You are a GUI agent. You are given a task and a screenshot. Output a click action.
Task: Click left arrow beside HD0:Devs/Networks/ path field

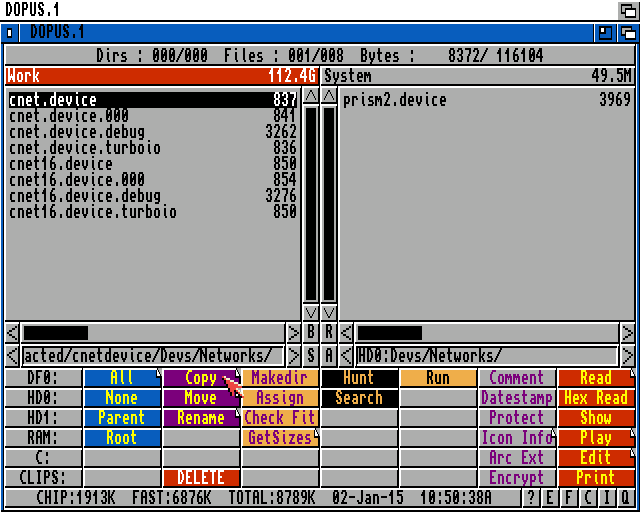[x=346, y=356]
